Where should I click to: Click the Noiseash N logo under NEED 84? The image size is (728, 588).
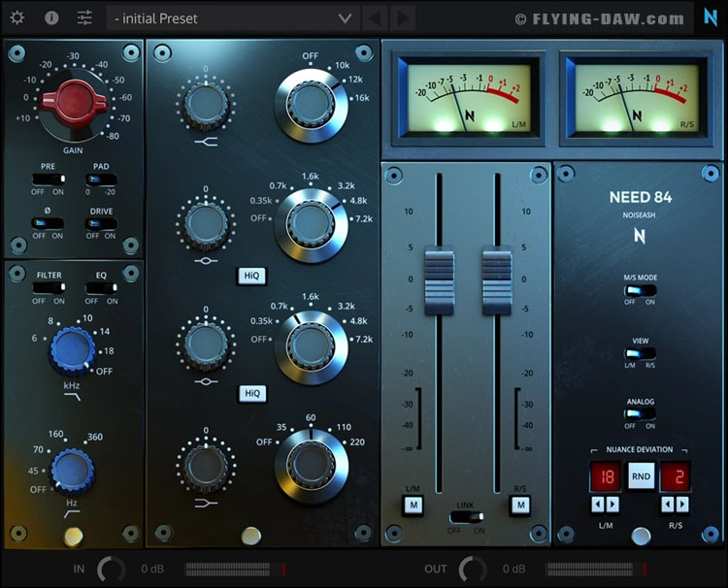click(x=640, y=235)
